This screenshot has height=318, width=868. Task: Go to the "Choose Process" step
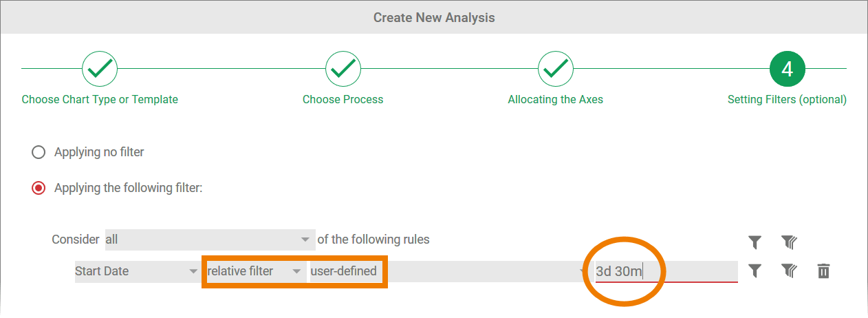click(x=343, y=99)
